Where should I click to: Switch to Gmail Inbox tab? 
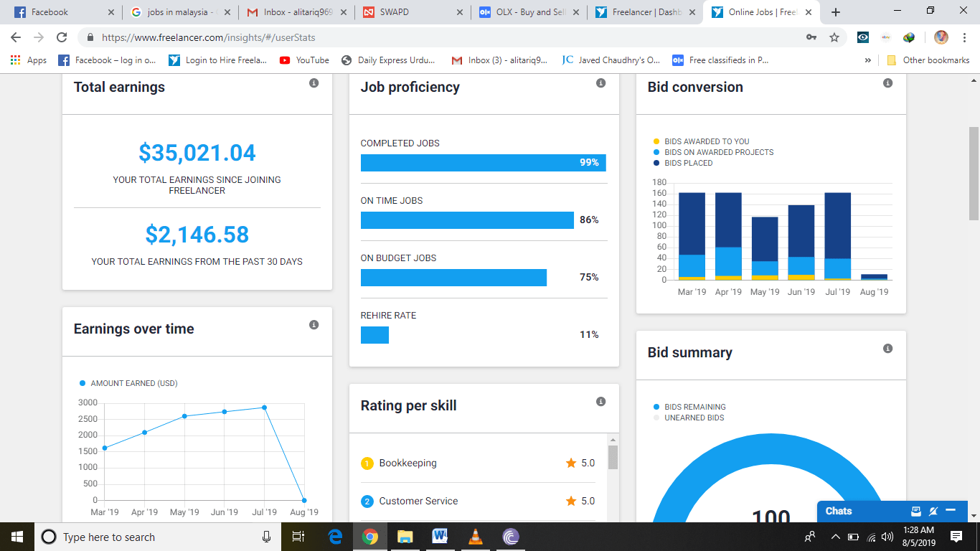(296, 12)
